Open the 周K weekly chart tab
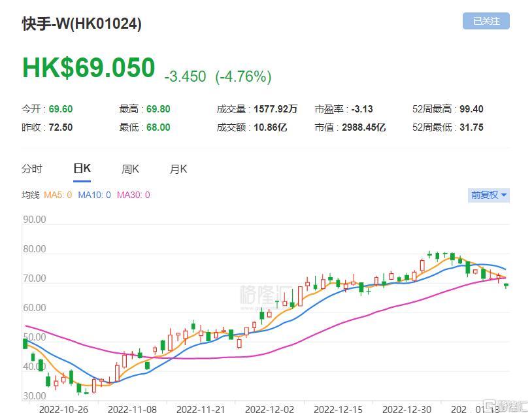 [x=130, y=169]
